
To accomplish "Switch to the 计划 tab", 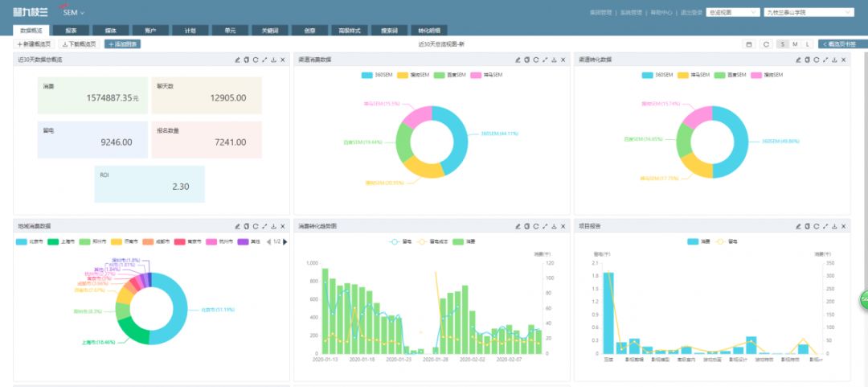I will [190, 31].
